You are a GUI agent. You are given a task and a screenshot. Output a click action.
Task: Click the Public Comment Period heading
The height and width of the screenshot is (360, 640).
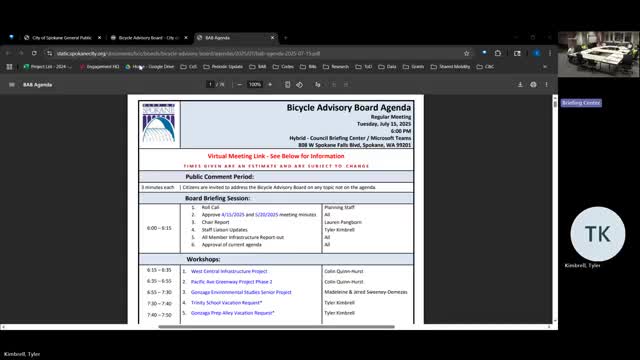coord(220,177)
